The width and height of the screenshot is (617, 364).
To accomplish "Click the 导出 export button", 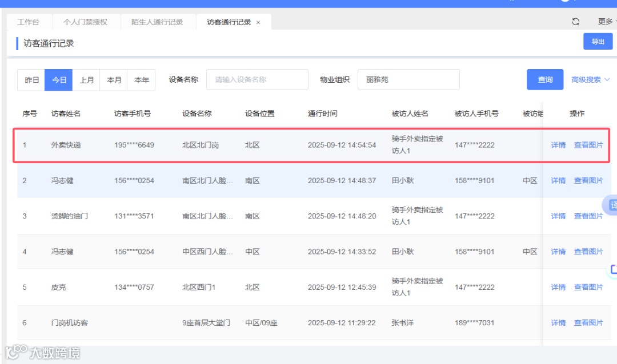I will click(598, 42).
